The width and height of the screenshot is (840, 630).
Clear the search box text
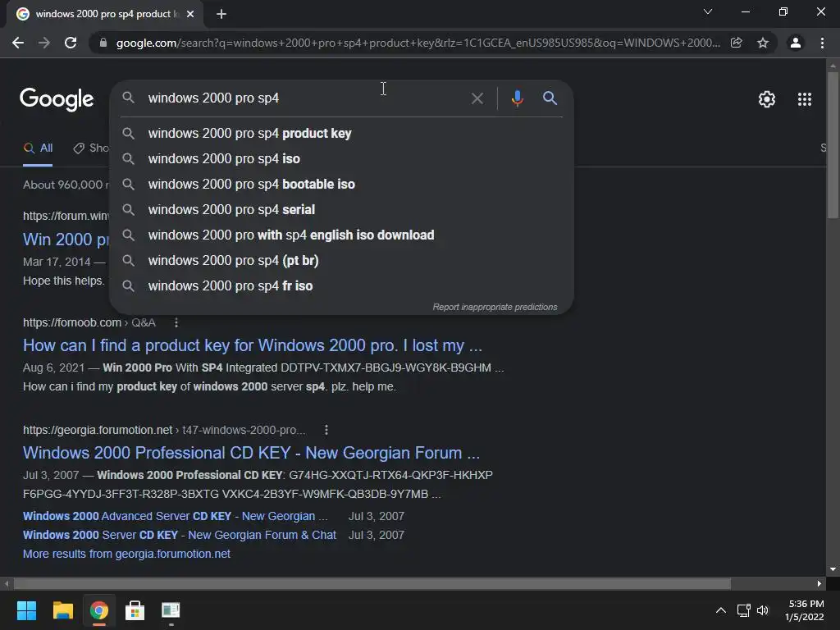pos(477,98)
